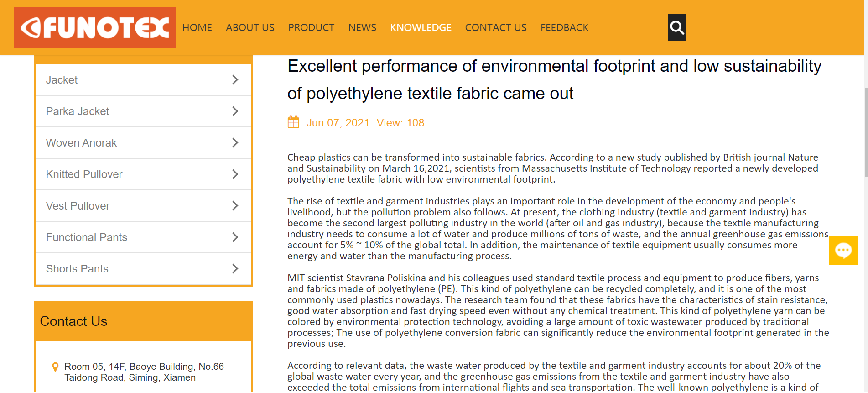Viewport: 868px width, 393px height.
Task: Click the page vertical scrollbar thumb
Action: click(866, 132)
